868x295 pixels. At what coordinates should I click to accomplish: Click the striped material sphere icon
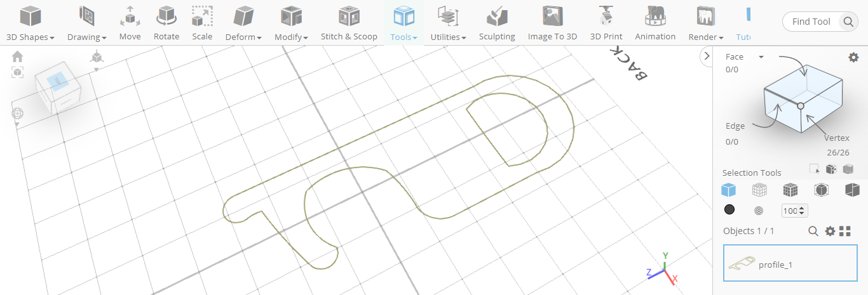click(x=759, y=211)
